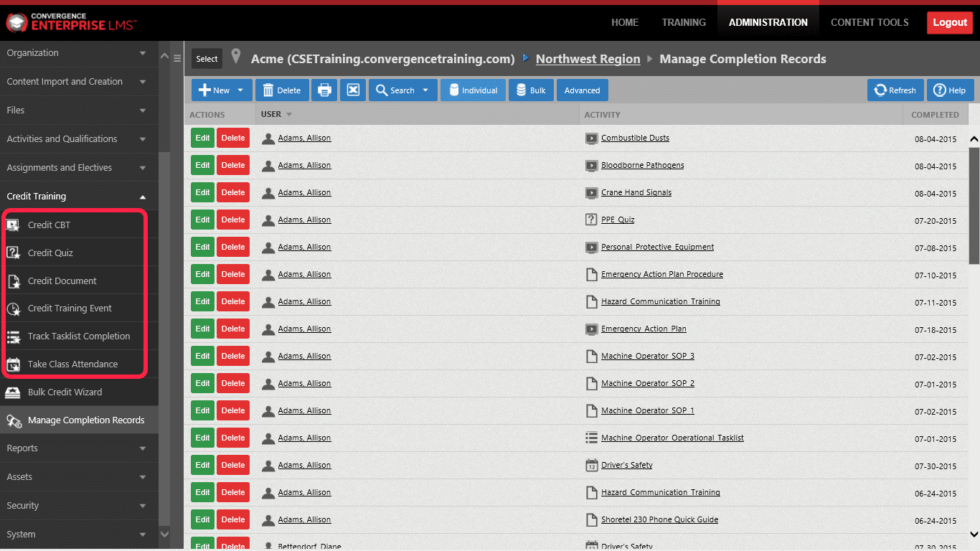Click the printer icon in toolbar
This screenshot has height=551, width=980.
(x=324, y=90)
